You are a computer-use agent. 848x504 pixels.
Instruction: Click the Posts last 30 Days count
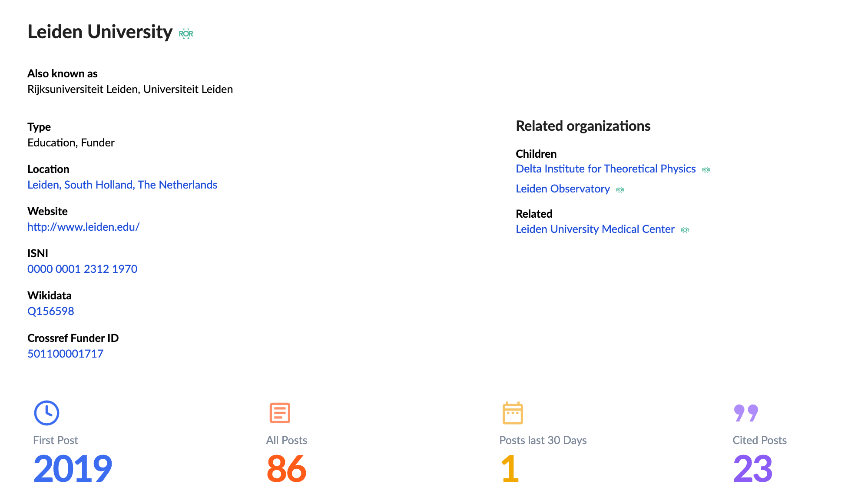[x=510, y=468]
